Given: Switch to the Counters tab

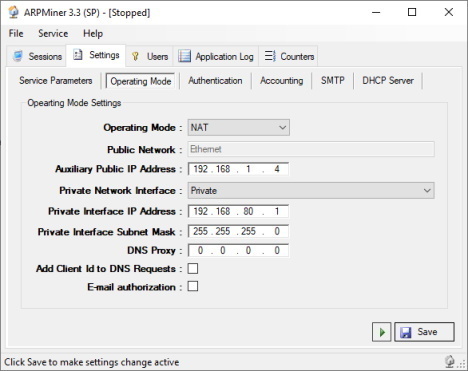Looking at the screenshot, I should [x=288, y=56].
